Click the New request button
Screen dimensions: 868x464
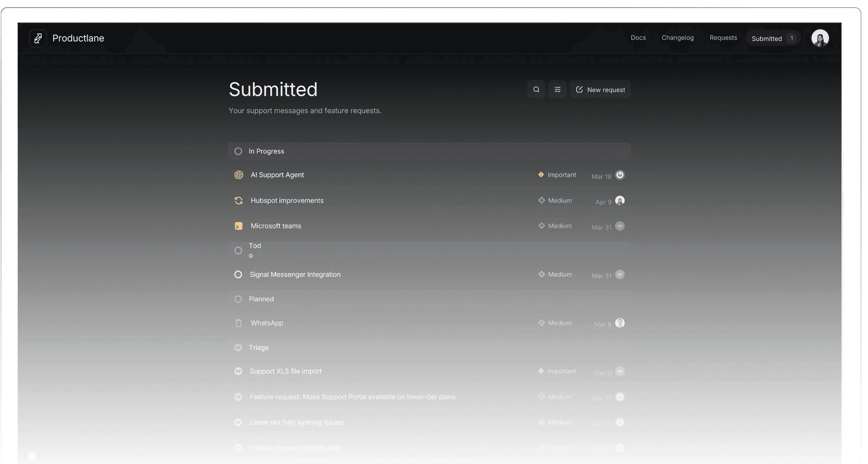(x=600, y=89)
